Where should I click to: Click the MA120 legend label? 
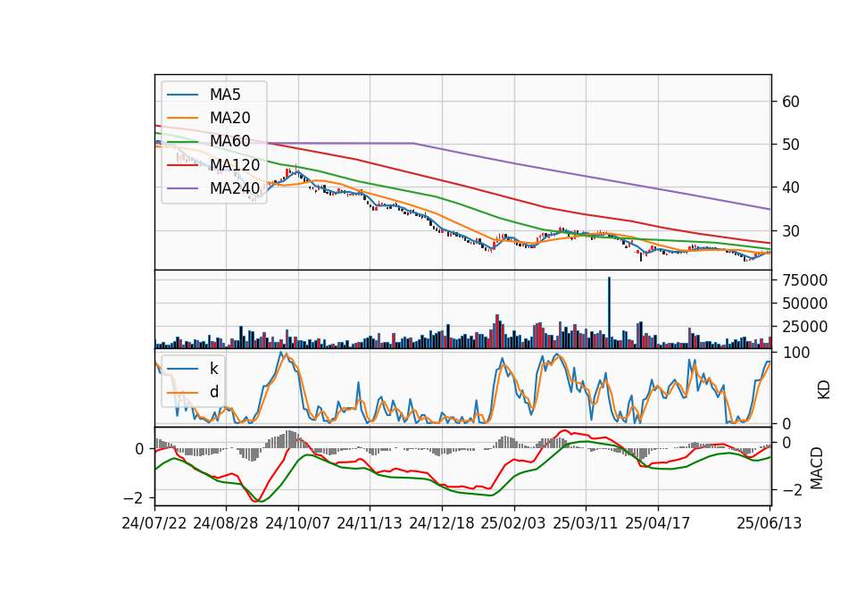235,165
